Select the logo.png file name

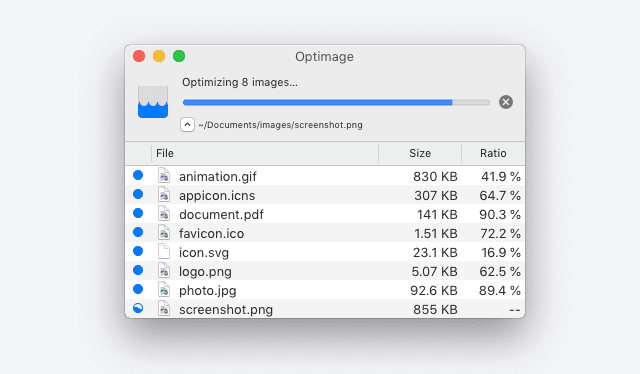(x=205, y=272)
